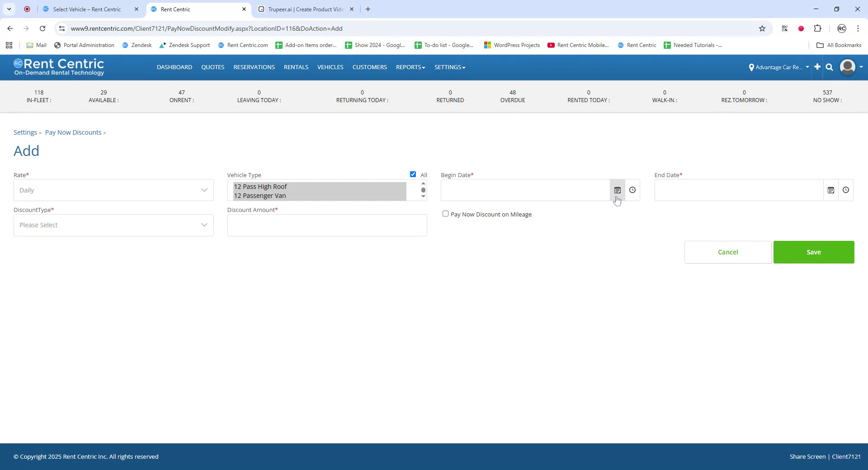This screenshot has width=868, height=470.
Task: Open the CUSTOMERS menu item
Action: [369, 67]
